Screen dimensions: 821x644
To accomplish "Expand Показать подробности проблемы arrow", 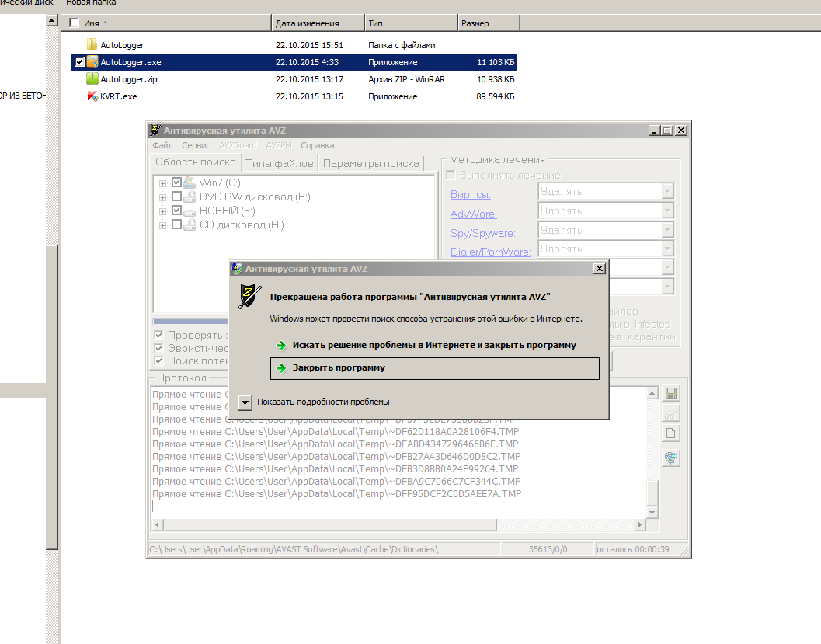I will pos(245,402).
